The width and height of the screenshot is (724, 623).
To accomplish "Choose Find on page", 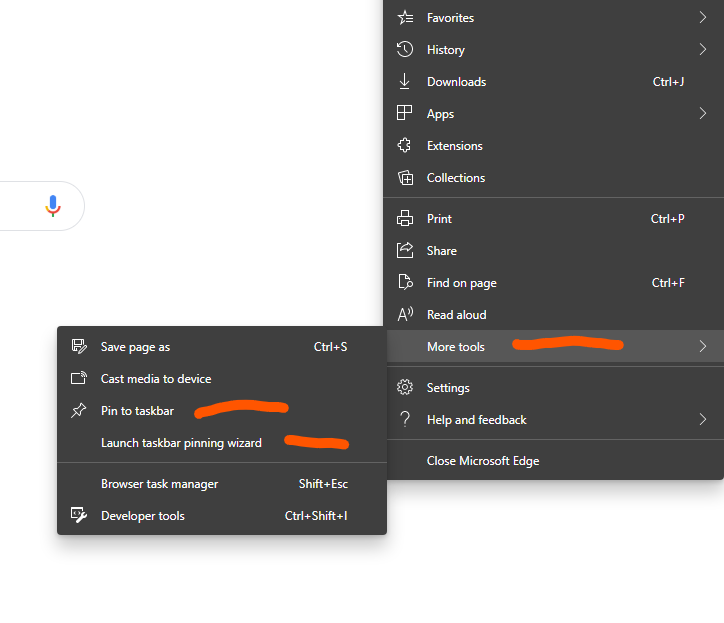I will [x=553, y=282].
